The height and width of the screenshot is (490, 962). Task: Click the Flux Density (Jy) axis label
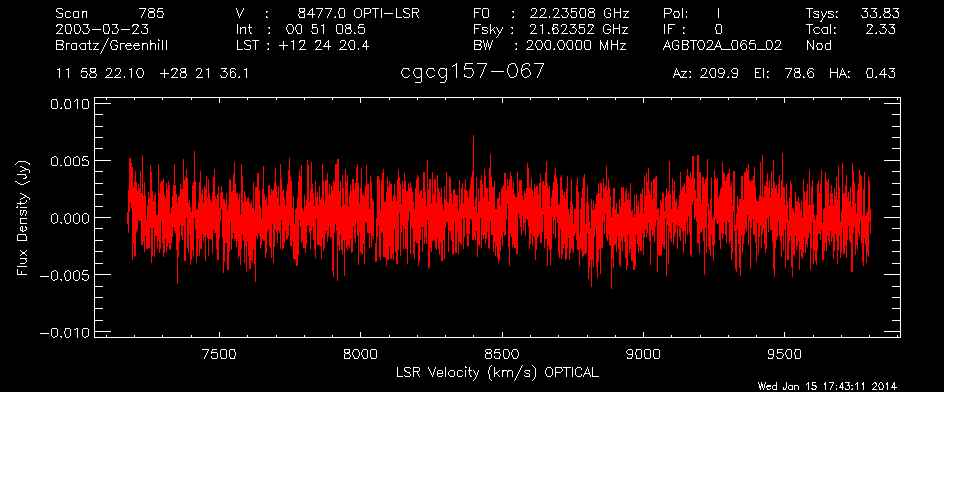point(22,219)
